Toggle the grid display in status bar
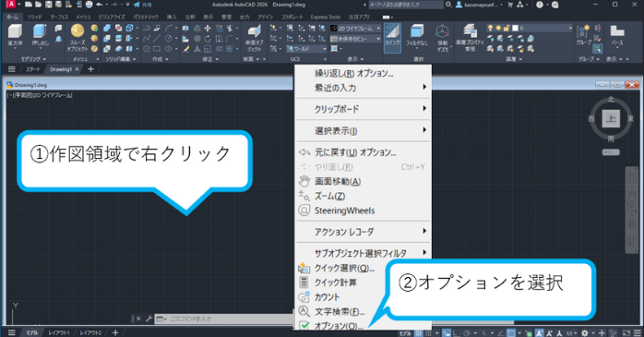 click(x=419, y=333)
